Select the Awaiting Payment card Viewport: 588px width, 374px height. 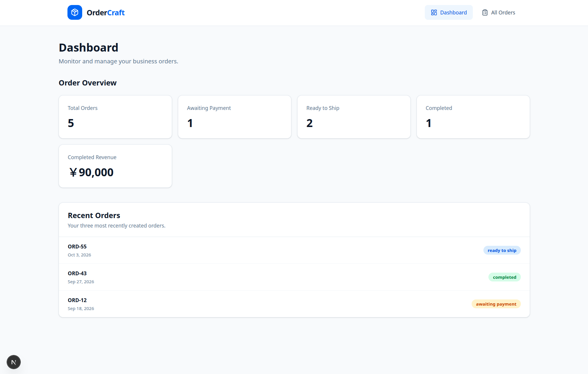(234, 117)
